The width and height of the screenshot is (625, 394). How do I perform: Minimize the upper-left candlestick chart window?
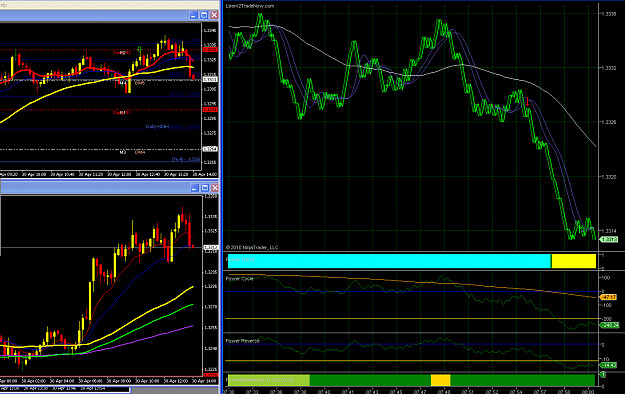[193, 15]
